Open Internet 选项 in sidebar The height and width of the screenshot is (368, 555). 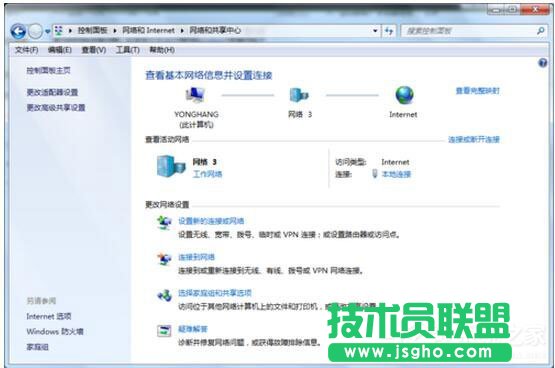click(x=49, y=316)
